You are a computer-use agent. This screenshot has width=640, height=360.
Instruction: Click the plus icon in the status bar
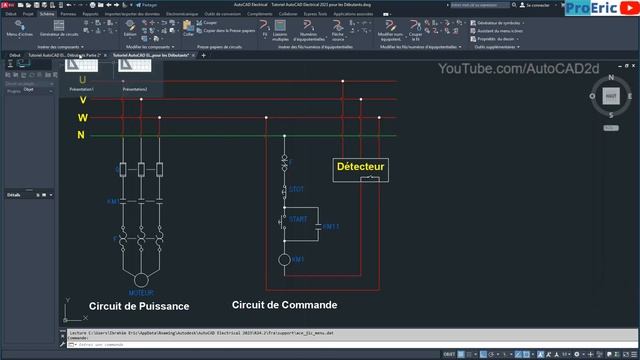[x=590, y=354]
